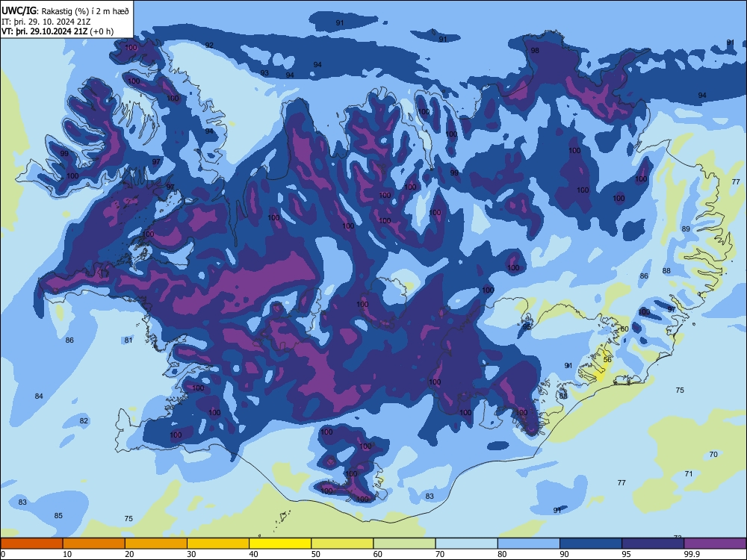This screenshot has width=747, height=560.
Task: Click the 'UWC/IG: Rakastig (%) í 2 m hæð' title
Action: (x=65, y=11)
